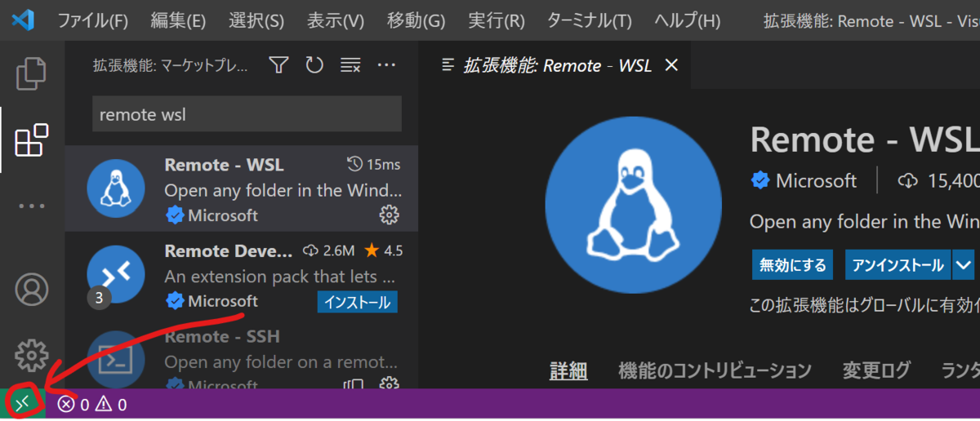
Task: Open the 編集(E) menu
Action: [x=177, y=20]
